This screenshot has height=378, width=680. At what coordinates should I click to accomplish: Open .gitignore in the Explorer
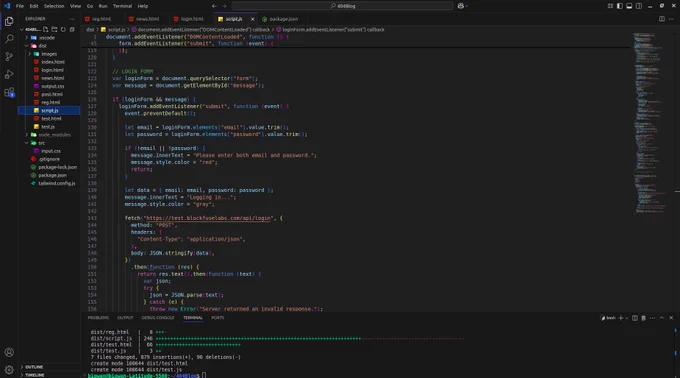49,159
